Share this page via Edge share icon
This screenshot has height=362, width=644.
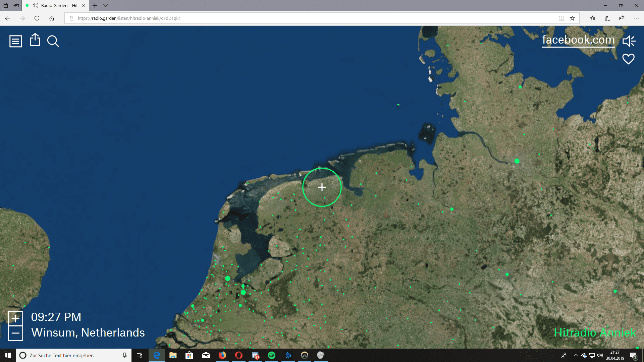click(622, 18)
